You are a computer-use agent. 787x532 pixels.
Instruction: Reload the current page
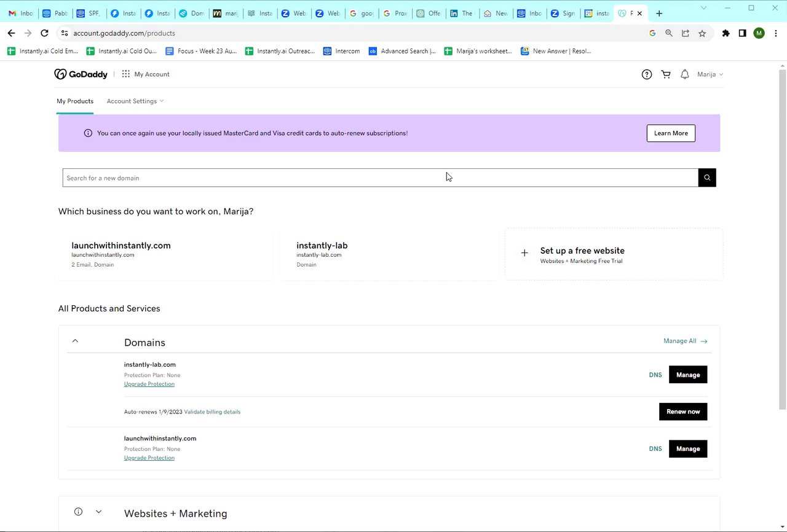click(x=44, y=33)
